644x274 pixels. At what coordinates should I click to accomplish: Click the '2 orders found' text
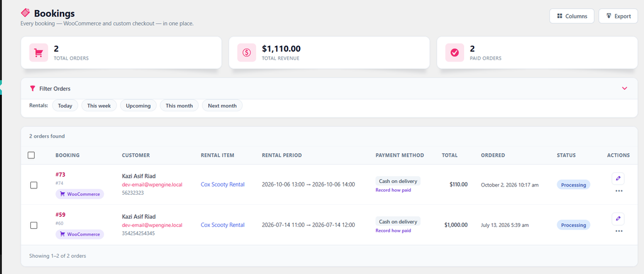pos(47,136)
